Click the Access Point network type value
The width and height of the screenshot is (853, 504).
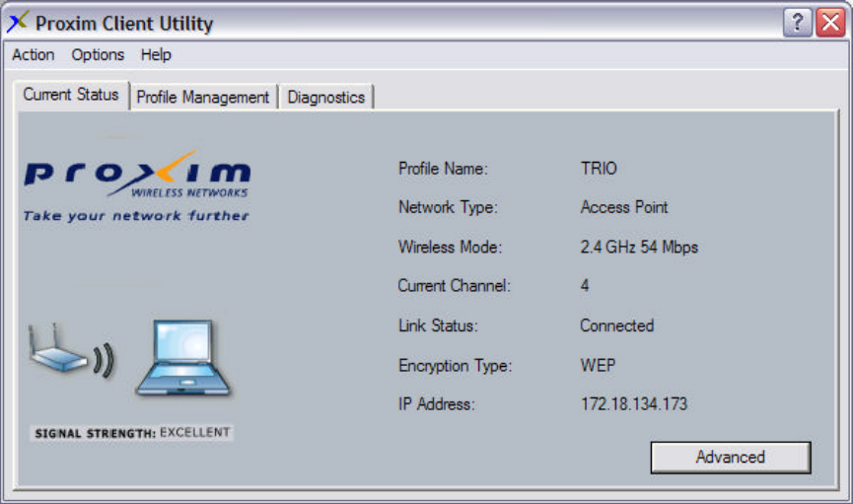point(624,207)
